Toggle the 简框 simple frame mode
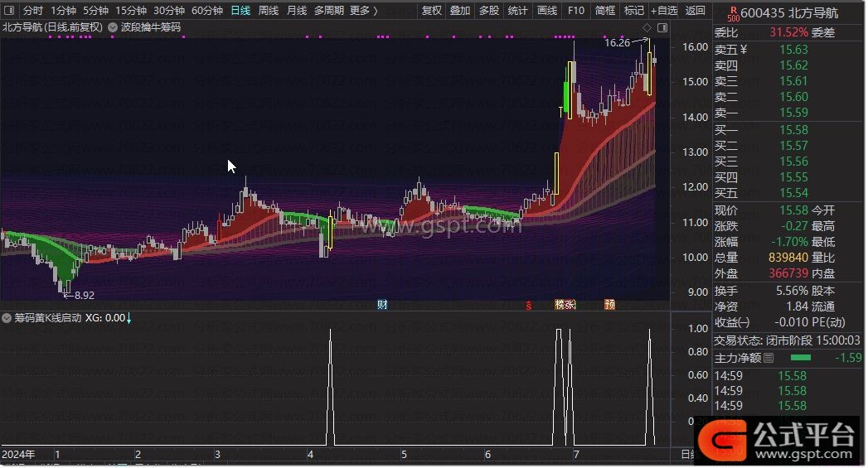 pos(605,11)
